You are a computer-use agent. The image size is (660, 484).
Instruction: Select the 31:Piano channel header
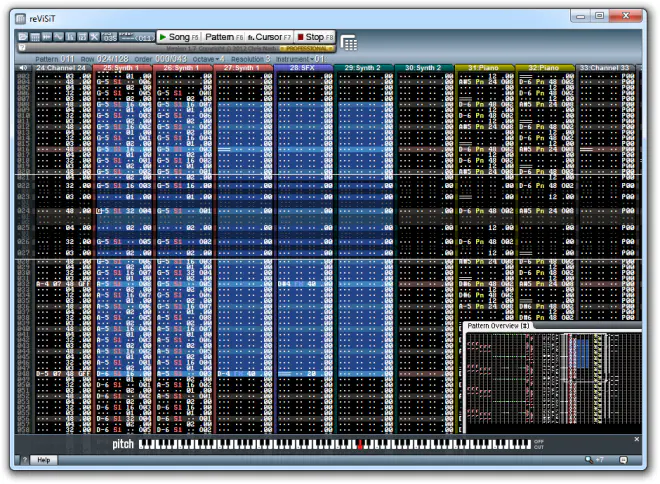tap(484, 68)
